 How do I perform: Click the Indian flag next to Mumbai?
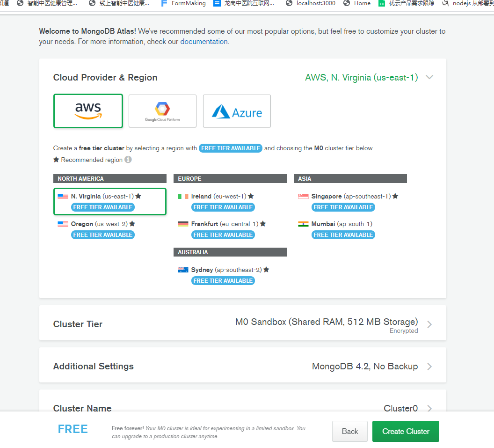303,224
